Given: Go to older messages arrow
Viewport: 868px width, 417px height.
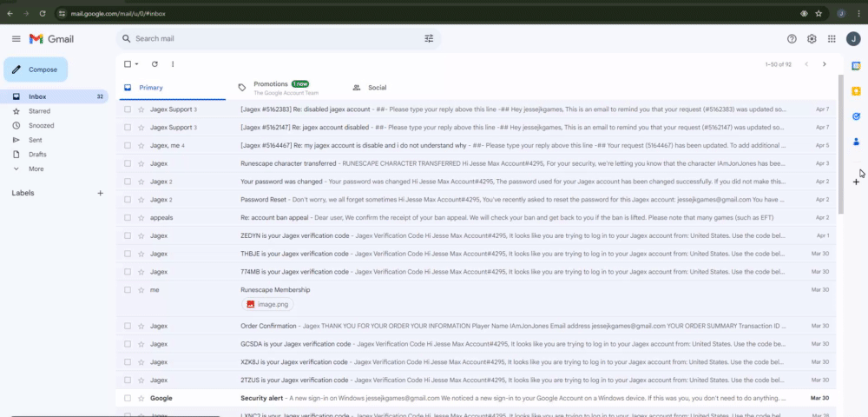Looking at the screenshot, I should coord(825,64).
